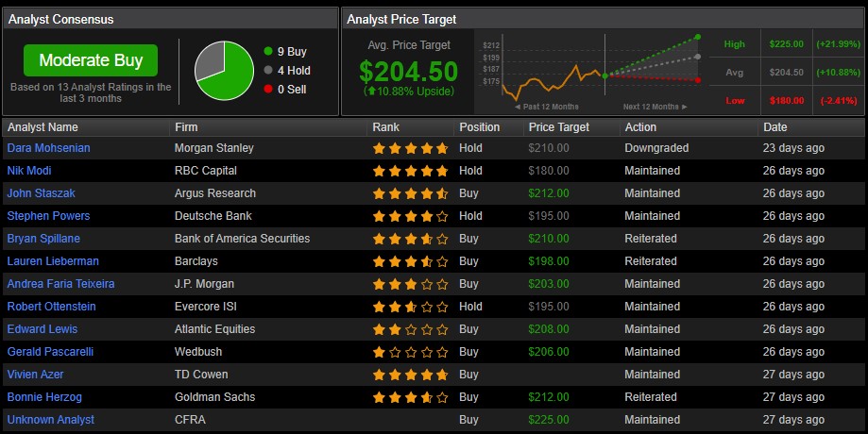
Task: Click the green Buy legend dot
Action: coord(268,51)
